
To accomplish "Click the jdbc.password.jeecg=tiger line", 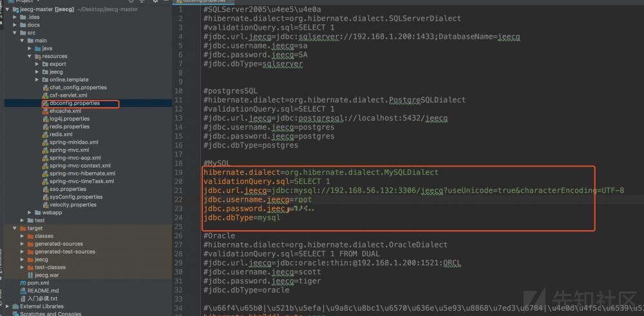I will tap(262, 281).
